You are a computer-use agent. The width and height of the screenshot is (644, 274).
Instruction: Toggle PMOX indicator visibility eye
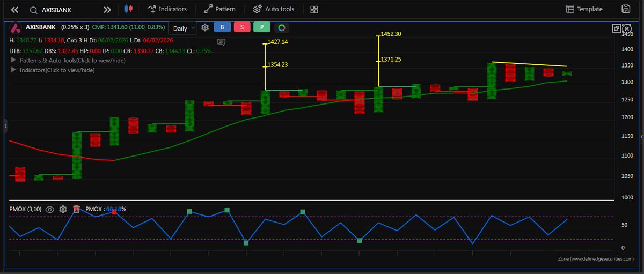point(50,209)
